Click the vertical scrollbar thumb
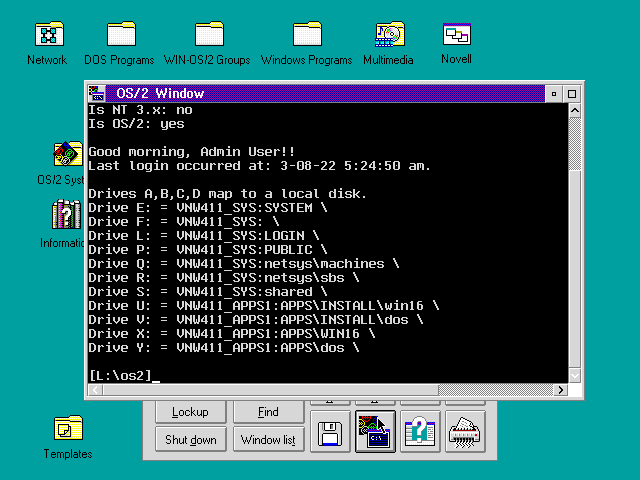The height and width of the screenshot is (480, 640). (x=575, y=269)
